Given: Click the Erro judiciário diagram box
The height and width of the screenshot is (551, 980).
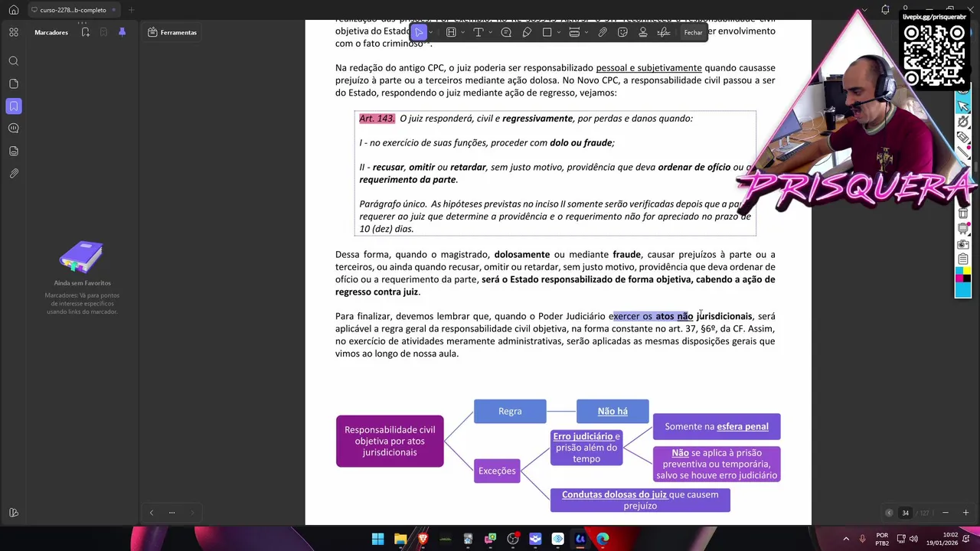Looking at the screenshot, I should coord(586,448).
